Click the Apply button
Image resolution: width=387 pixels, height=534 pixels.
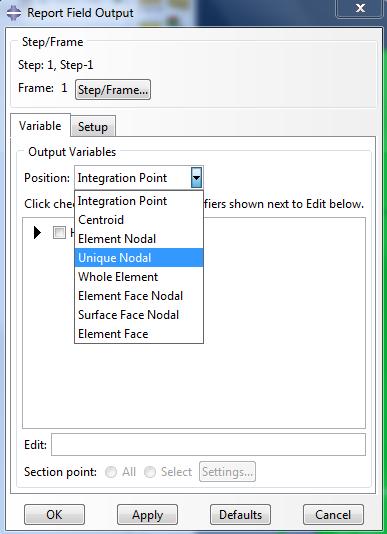pyautogui.click(x=148, y=515)
